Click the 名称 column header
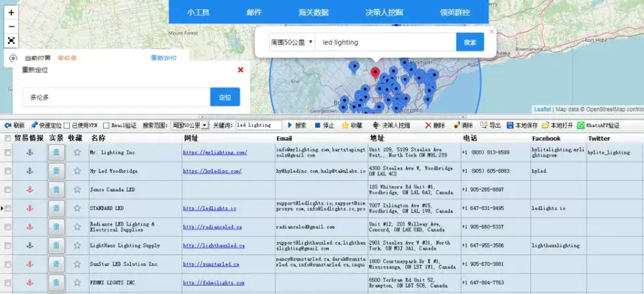644x294 pixels. tap(99, 138)
